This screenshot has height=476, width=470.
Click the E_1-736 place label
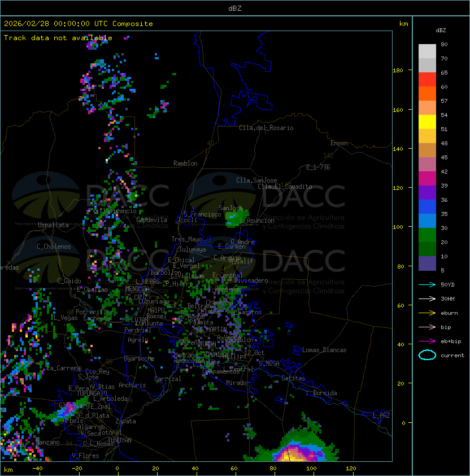[x=318, y=167]
